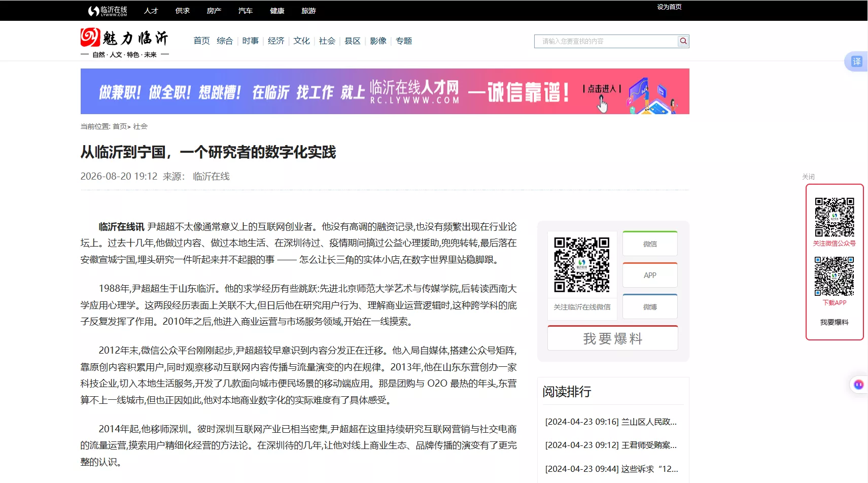Click 我要爆料 in the floating sidebar
This screenshot has width=868, height=483.
coord(834,322)
